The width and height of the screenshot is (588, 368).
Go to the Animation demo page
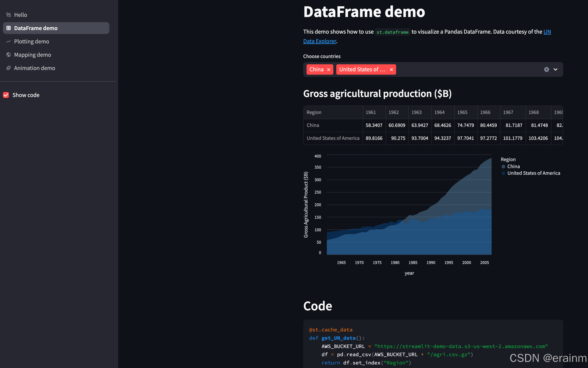point(35,68)
